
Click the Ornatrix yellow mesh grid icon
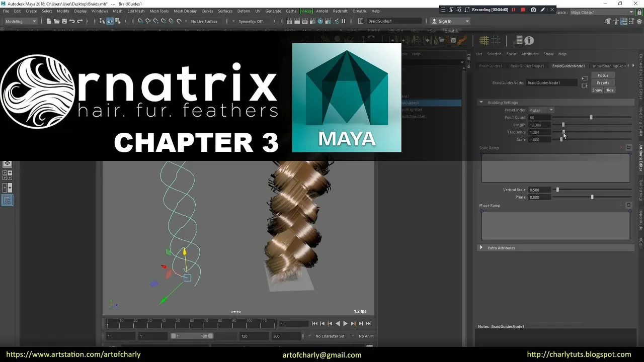(x=484, y=41)
